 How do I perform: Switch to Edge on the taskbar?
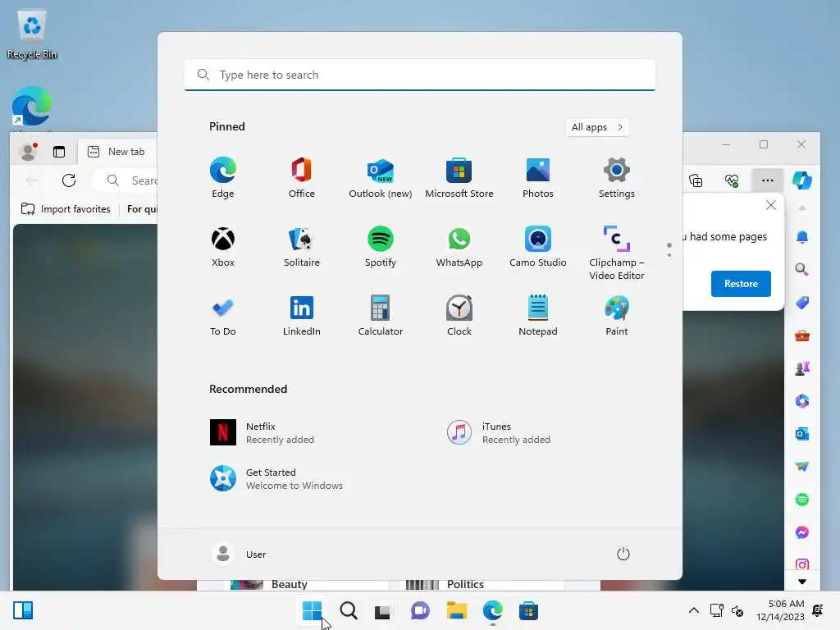point(492,610)
